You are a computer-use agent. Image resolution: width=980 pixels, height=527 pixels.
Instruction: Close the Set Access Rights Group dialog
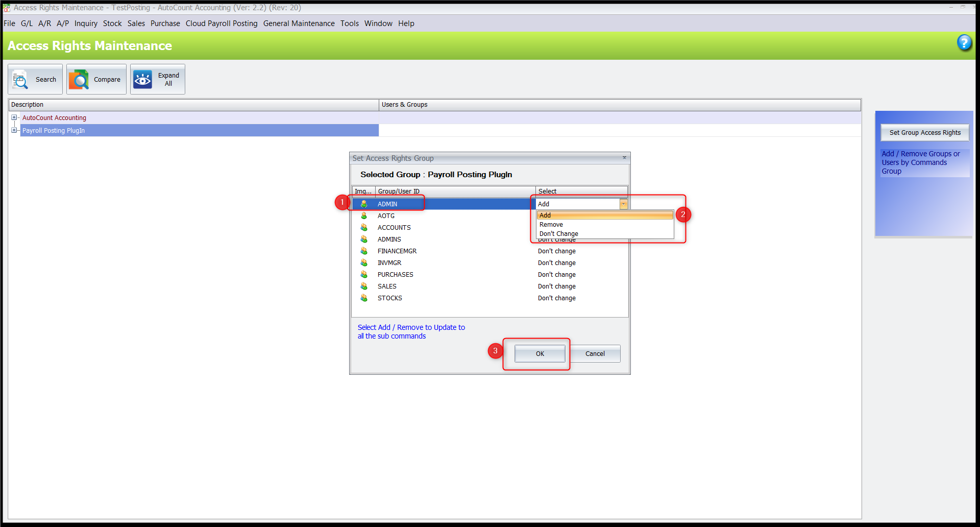tap(624, 158)
